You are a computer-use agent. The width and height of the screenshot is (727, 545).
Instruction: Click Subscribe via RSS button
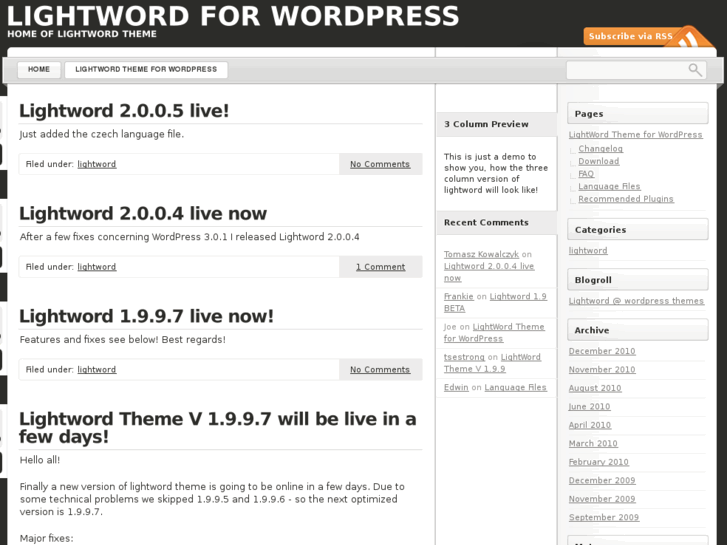[x=631, y=36]
